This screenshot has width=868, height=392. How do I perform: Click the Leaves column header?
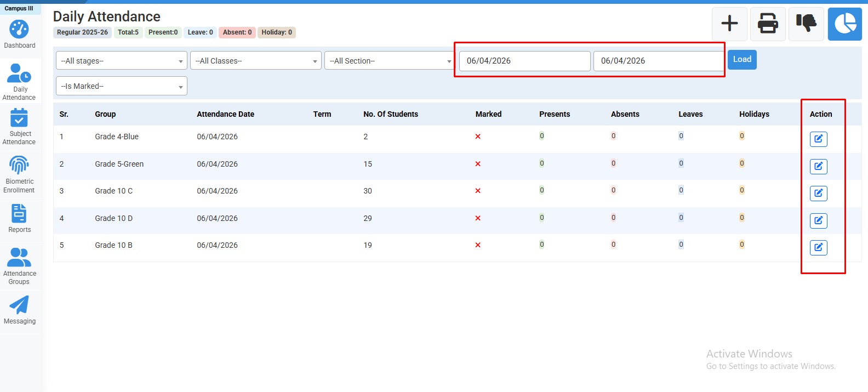(690, 114)
